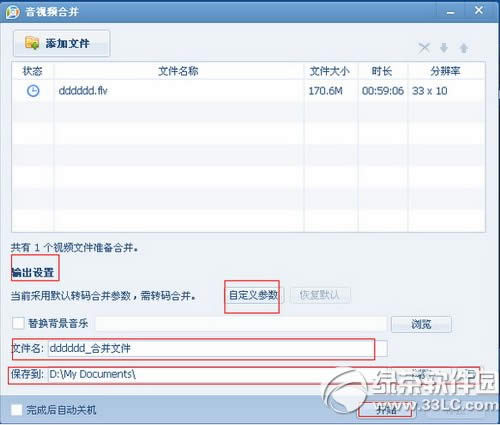The height and width of the screenshot is (425, 500).
Task: Open 自定义参数 custom parameters
Action: [x=255, y=295]
